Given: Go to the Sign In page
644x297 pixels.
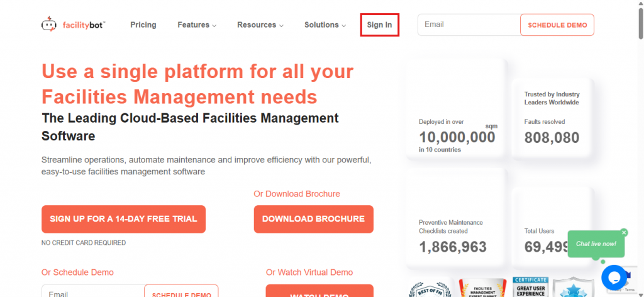Looking at the screenshot, I should tap(379, 25).
